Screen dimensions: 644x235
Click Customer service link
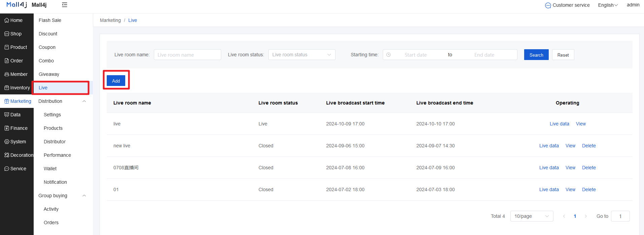pos(571,5)
